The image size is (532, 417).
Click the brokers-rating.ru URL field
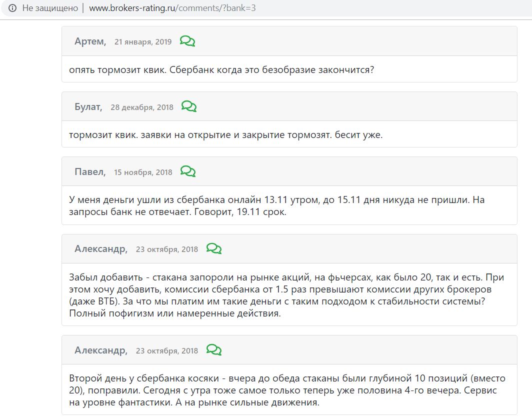tap(172, 8)
